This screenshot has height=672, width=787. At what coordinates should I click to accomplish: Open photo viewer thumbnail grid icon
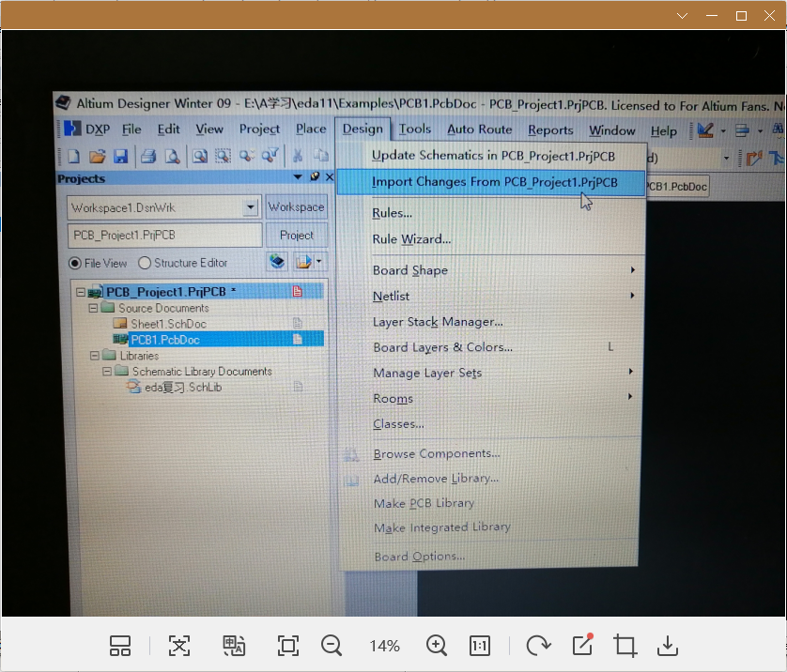tap(120, 646)
